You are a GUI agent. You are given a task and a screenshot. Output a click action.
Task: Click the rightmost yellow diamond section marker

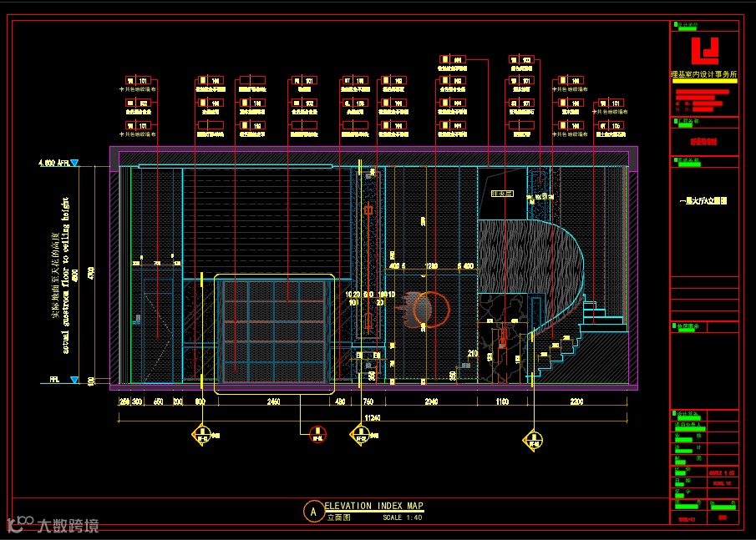(533, 440)
